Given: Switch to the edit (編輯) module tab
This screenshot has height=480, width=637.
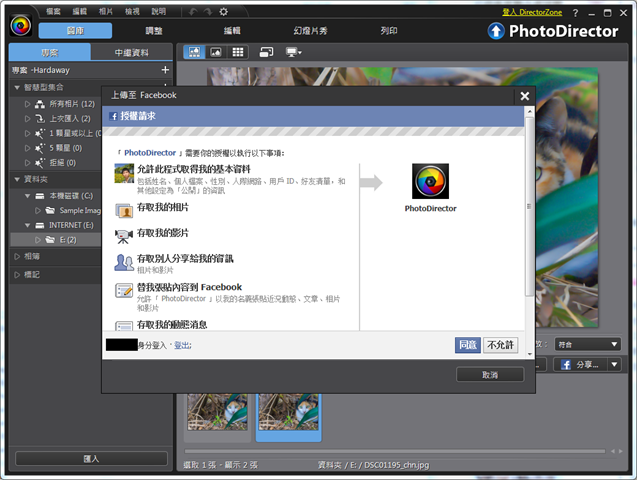Looking at the screenshot, I should coord(232,31).
